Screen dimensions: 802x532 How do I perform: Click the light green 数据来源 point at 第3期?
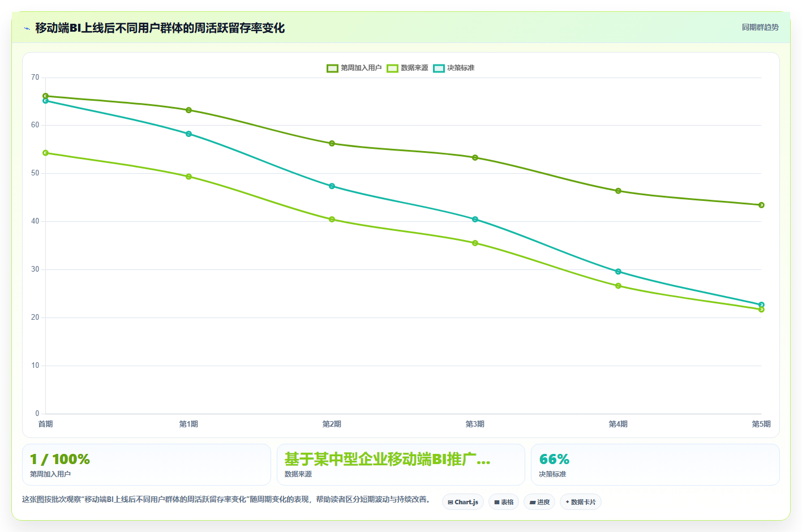tap(475, 243)
